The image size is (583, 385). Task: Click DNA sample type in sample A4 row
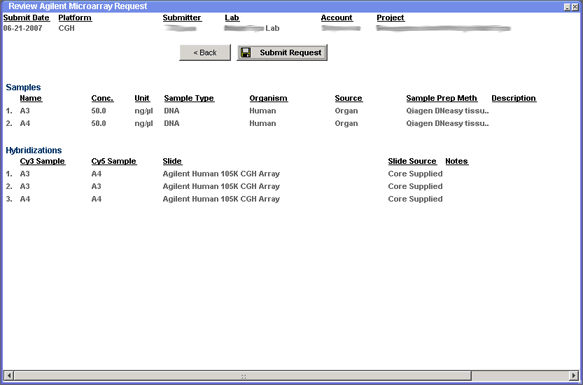point(171,123)
